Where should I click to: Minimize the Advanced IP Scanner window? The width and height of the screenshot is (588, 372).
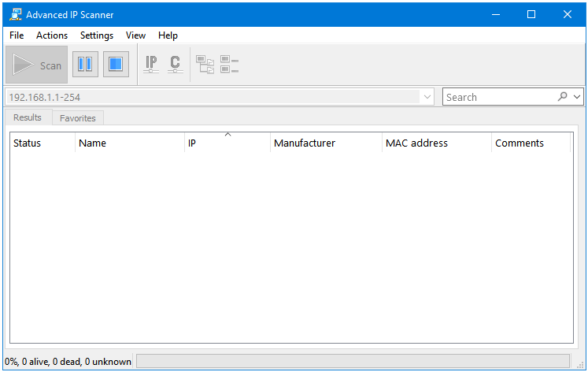pyautogui.click(x=496, y=15)
